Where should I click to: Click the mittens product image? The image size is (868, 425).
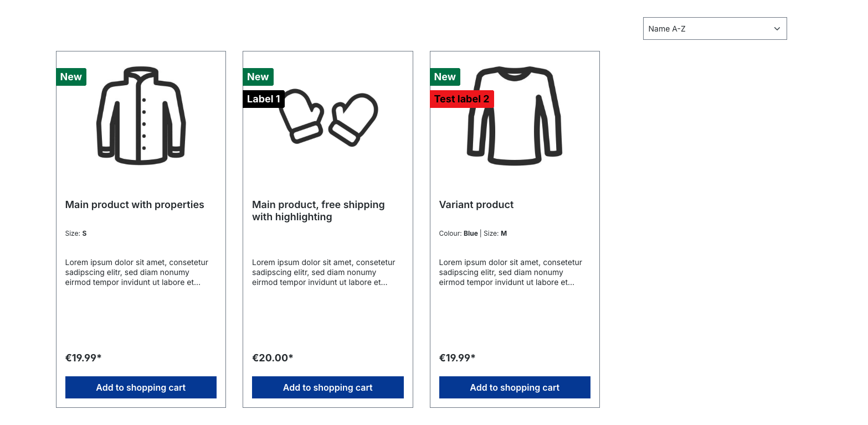click(328, 117)
